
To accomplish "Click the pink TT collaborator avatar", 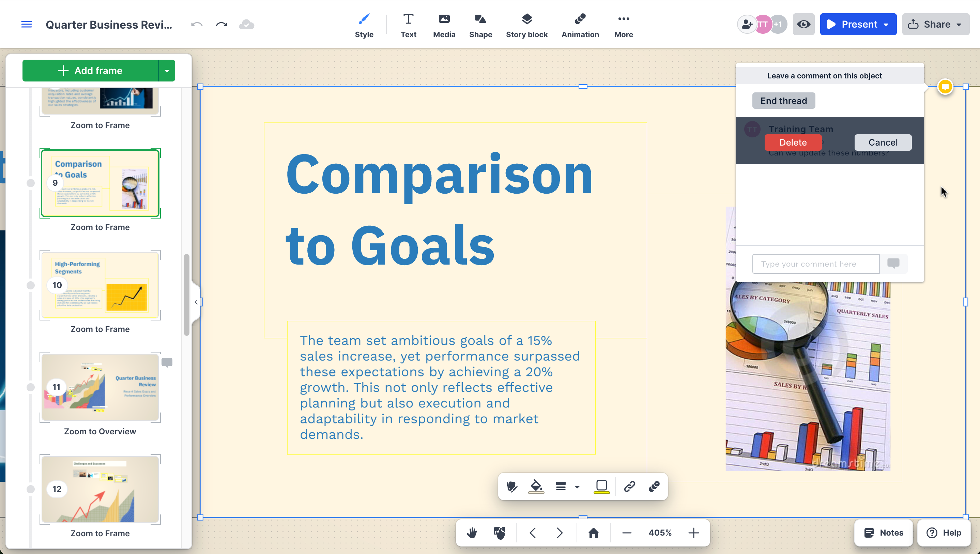I will tap(763, 24).
